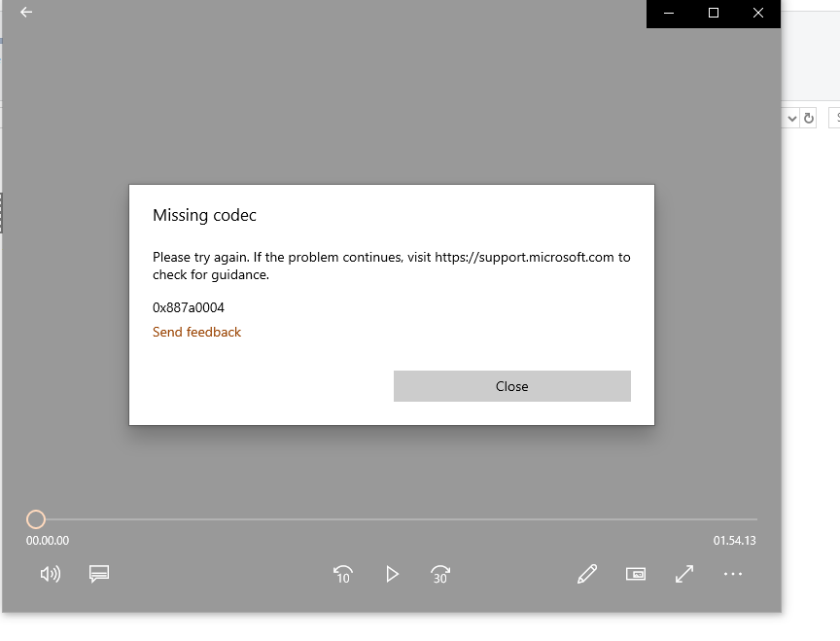The height and width of the screenshot is (641, 840).
Task: Go back using the arrow icon
Action: [x=25, y=12]
